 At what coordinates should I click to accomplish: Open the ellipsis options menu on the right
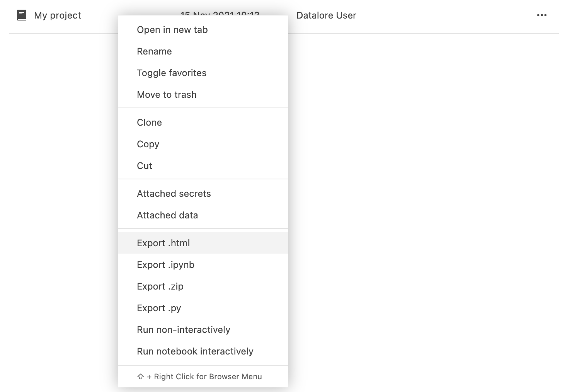point(542,15)
